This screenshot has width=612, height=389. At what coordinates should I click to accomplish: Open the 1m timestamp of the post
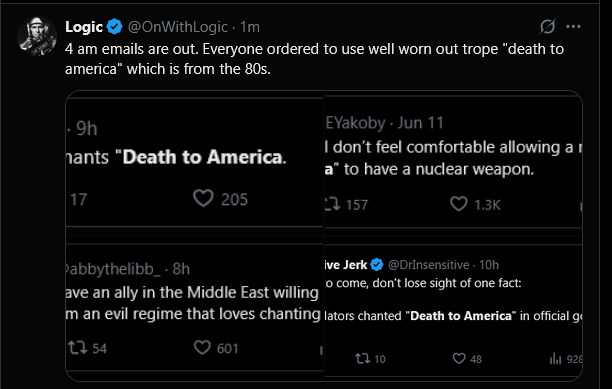pyautogui.click(x=250, y=27)
